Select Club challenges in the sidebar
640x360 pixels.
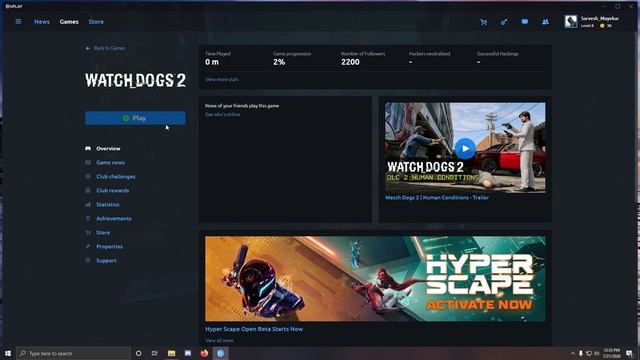pos(116,176)
